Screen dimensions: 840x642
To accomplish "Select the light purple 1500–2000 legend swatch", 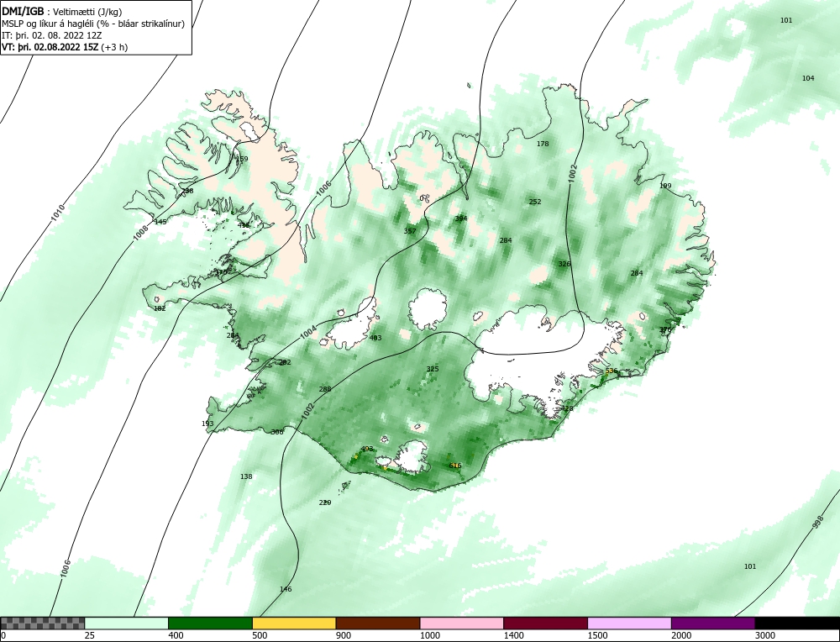I will pyautogui.click(x=629, y=623).
